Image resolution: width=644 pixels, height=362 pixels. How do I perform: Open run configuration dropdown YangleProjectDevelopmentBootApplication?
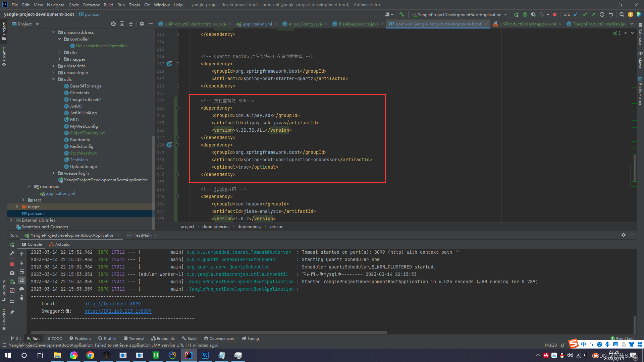(x=459, y=14)
